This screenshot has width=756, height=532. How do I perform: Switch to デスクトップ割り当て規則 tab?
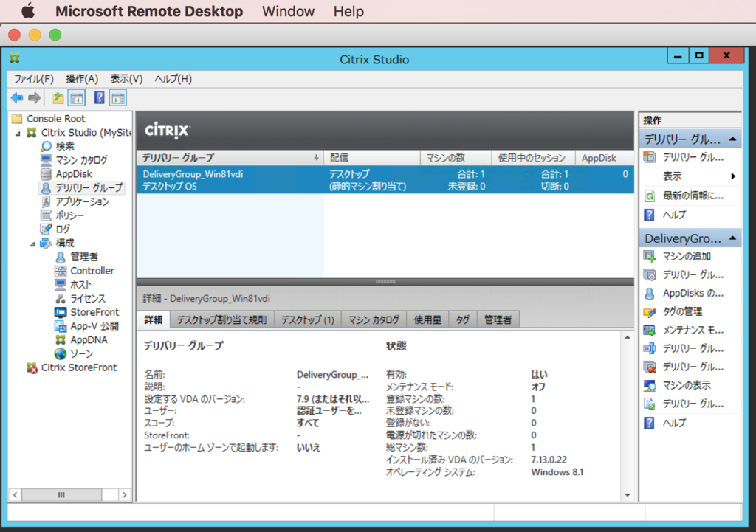221,320
